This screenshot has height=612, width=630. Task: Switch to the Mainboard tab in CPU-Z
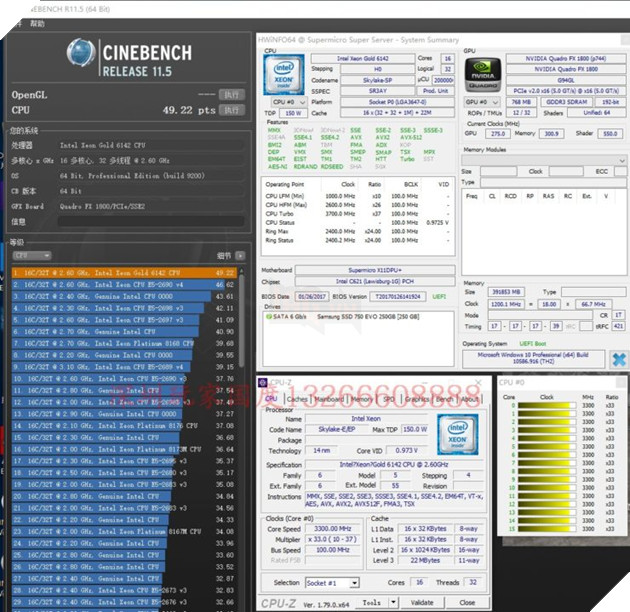tap(329, 399)
